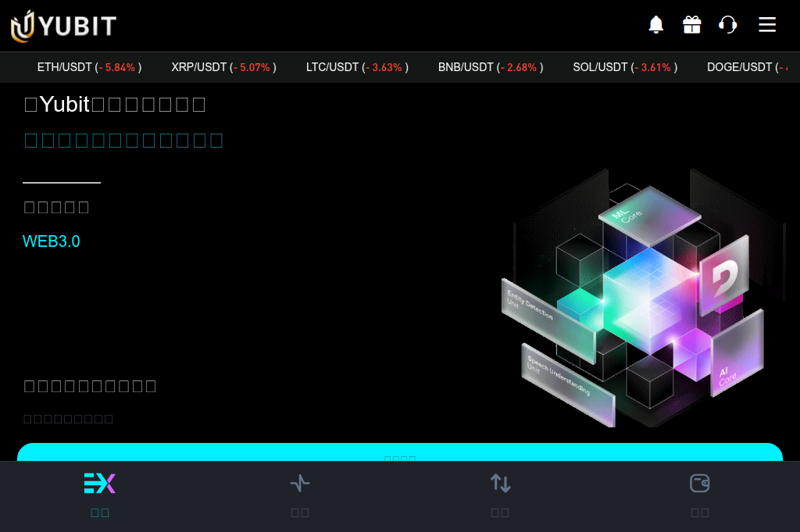
Task: Click the YUBIT logo
Action: pyautogui.click(x=62, y=26)
